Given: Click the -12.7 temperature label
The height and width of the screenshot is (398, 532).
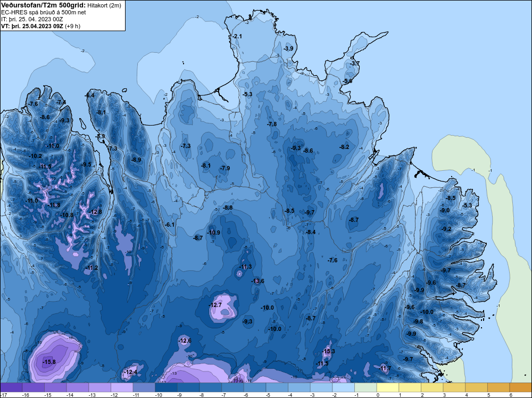Looking at the screenshot, I should pyautogui.click(x=215, y=305).
